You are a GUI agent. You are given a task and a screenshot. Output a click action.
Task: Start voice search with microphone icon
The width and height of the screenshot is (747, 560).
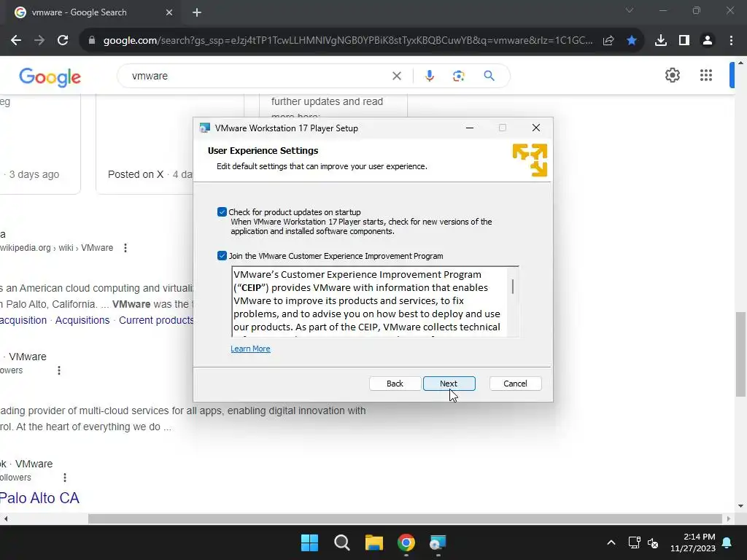tap(429, 76)
